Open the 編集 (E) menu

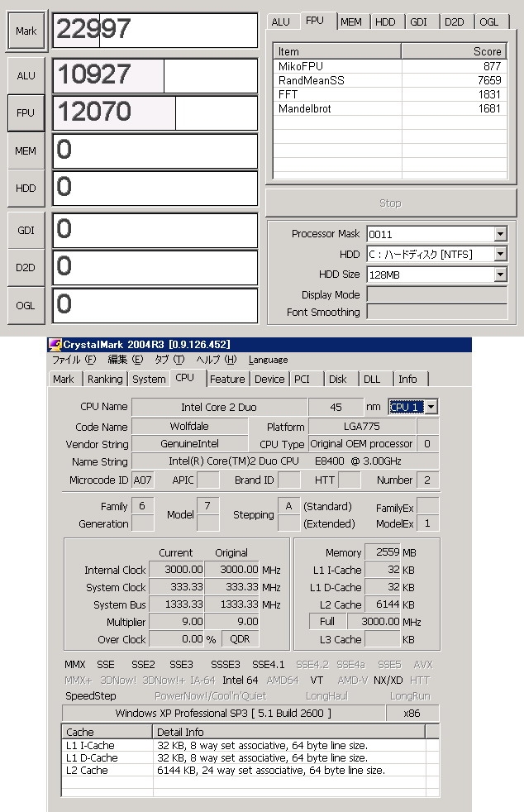pos(126,360)
